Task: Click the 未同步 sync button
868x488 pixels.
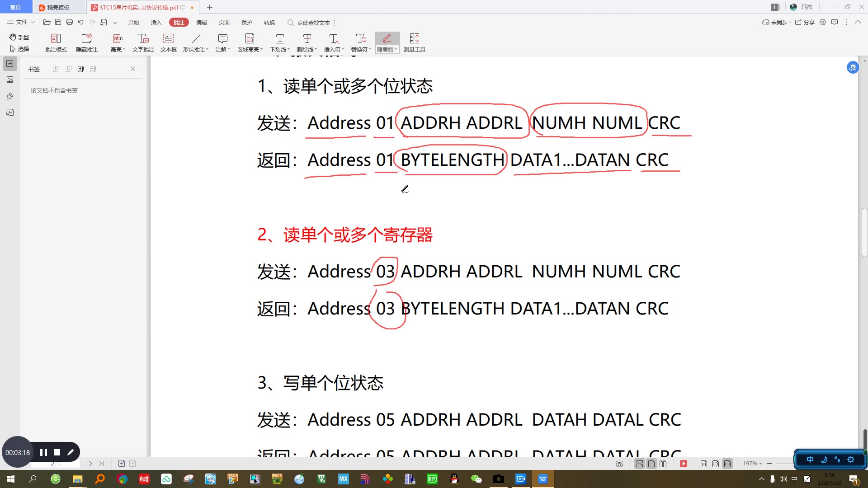Action: (x=775, y=22)
